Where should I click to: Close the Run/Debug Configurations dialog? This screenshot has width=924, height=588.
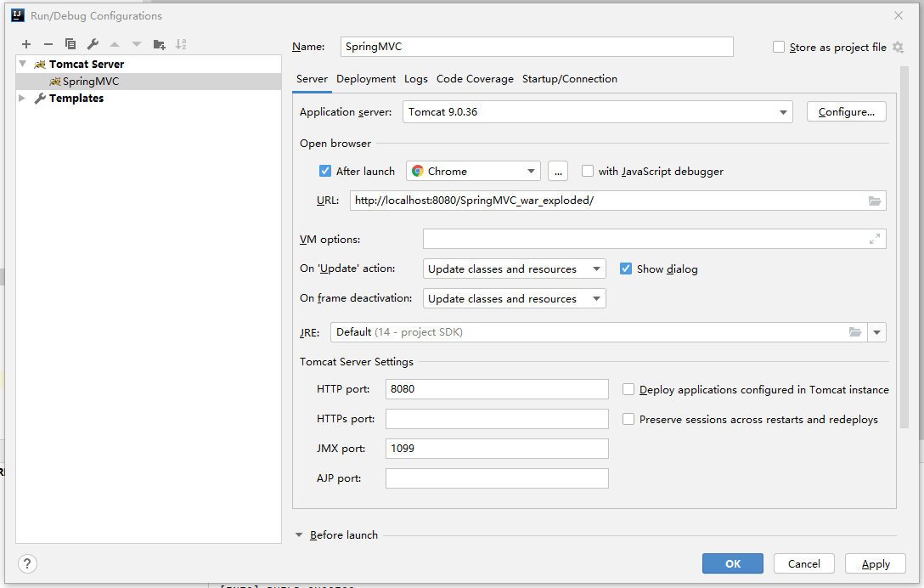(x=898, y=15)
